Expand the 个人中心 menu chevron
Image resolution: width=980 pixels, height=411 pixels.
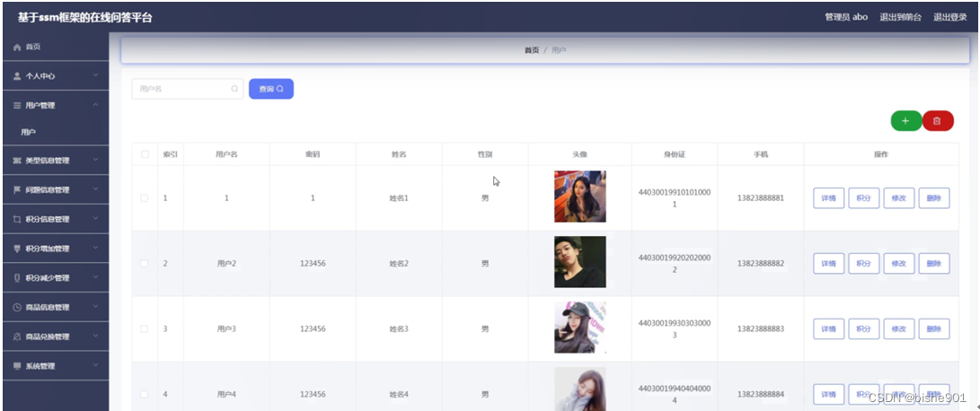coord(95,75)
